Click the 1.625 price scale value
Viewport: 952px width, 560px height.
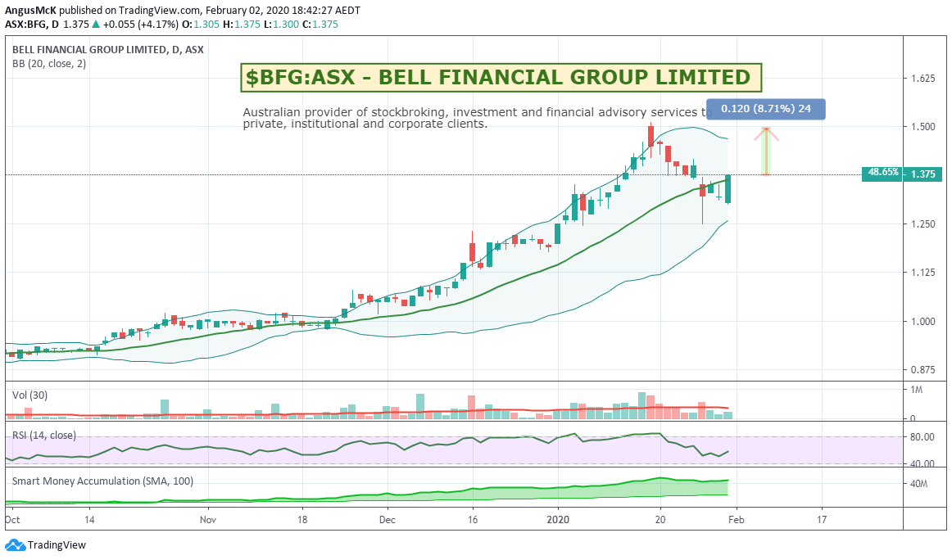[923, 79]
